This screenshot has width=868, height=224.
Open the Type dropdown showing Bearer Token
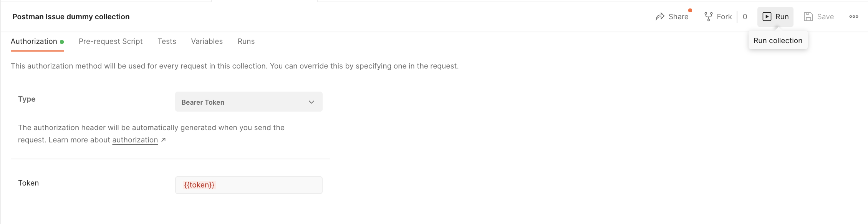click(x=248, y=102)
